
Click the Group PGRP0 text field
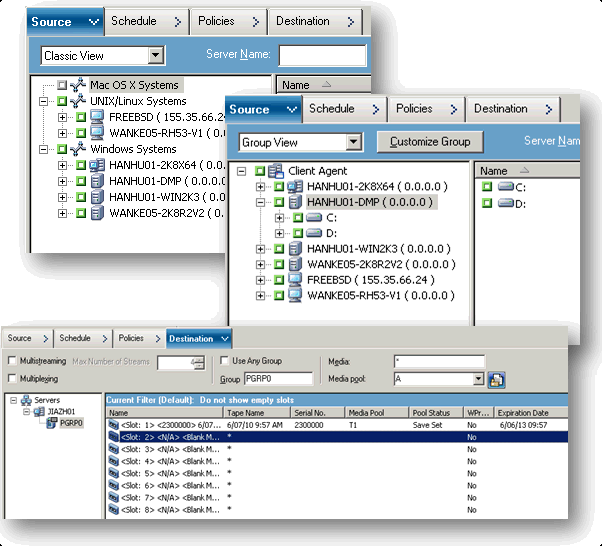(278, 379)
